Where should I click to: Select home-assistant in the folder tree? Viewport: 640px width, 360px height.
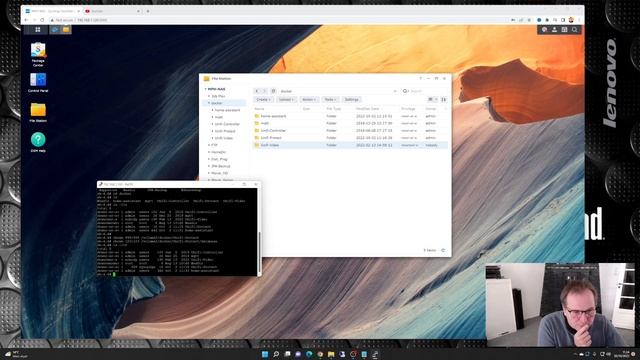click(x=227, y=110)
